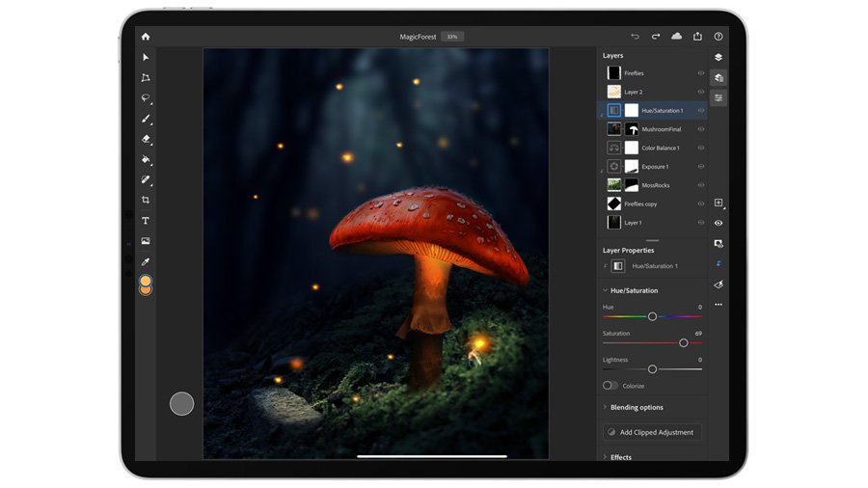Select the Exposure 1 layer
Image resolution: width=868 pixels, height=488 pixels.
click(653, 167)
